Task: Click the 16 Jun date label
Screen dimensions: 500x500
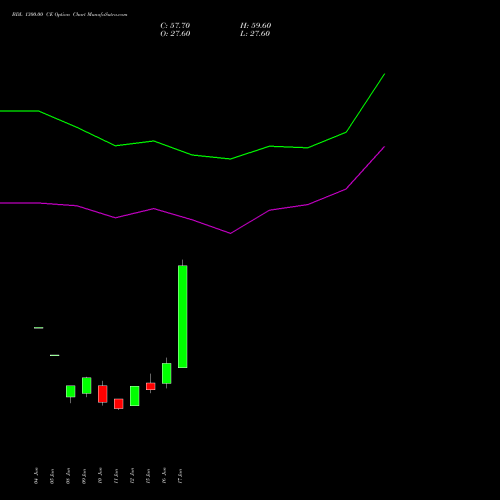Action: [164, 476]
